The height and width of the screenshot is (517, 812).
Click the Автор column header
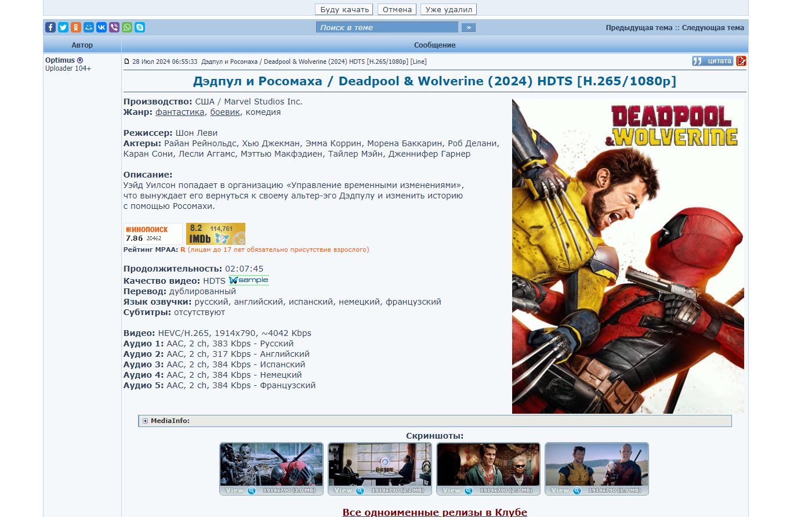(x=82, y=45)
